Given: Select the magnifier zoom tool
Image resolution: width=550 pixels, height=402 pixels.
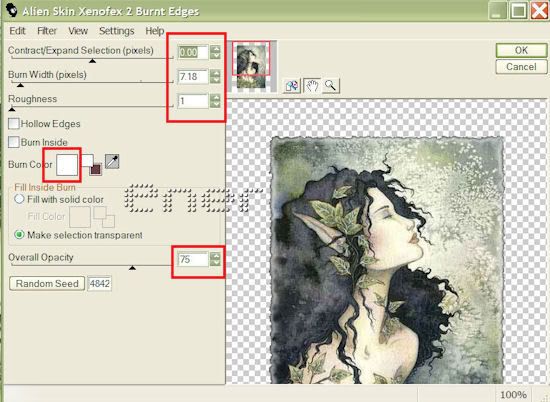Looking at the screenshot, I should coord(330,85).
